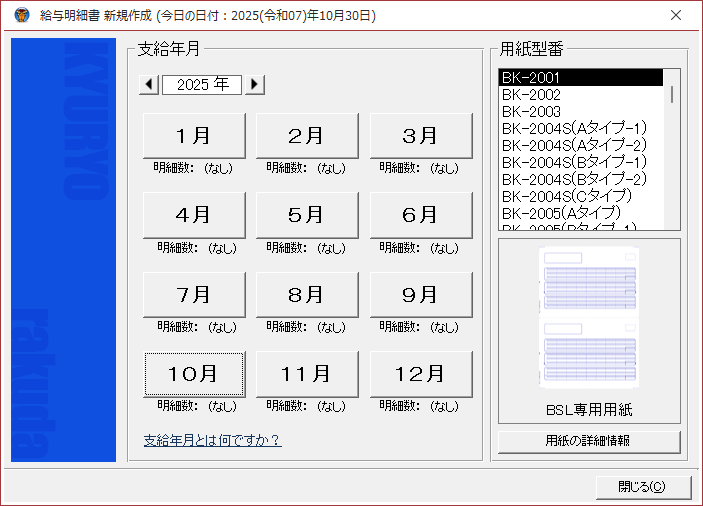The height and width of the screenshot is (506, 703).
Task: Open the 支給年月とは何ですか？ help link
Action: tap(212, 440)
